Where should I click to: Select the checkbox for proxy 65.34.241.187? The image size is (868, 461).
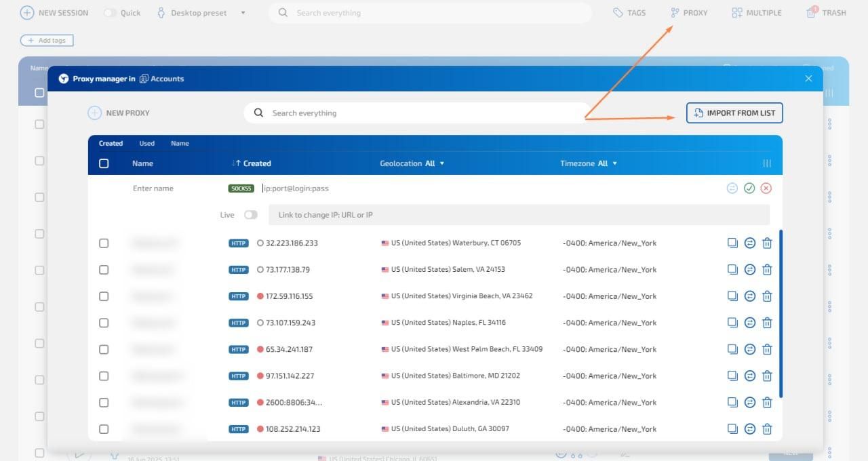[x=104, y=349]
